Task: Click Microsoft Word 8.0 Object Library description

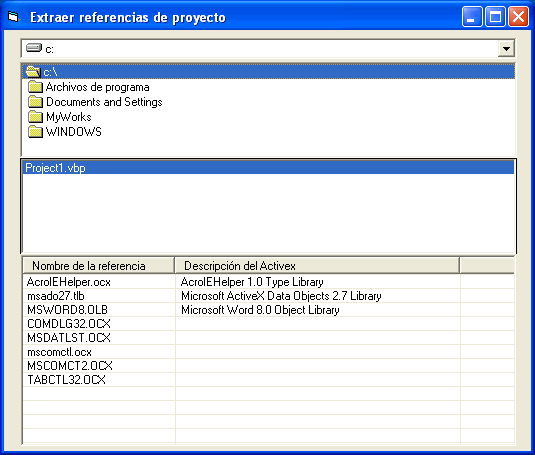Action: [260, 310]
